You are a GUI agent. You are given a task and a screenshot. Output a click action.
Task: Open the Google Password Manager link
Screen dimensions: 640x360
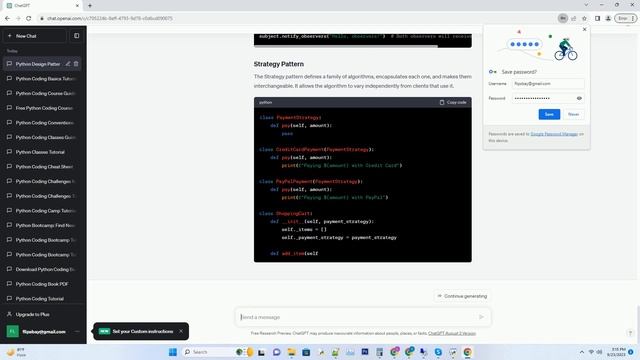(554, 134)
